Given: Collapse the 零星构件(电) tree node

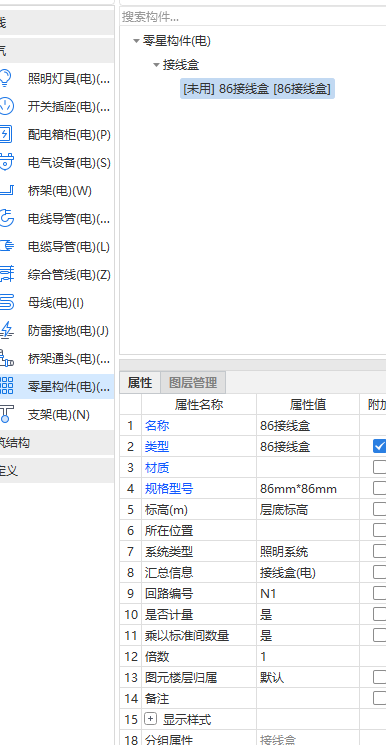Looking at the screenshot, I should pos(136,41).
